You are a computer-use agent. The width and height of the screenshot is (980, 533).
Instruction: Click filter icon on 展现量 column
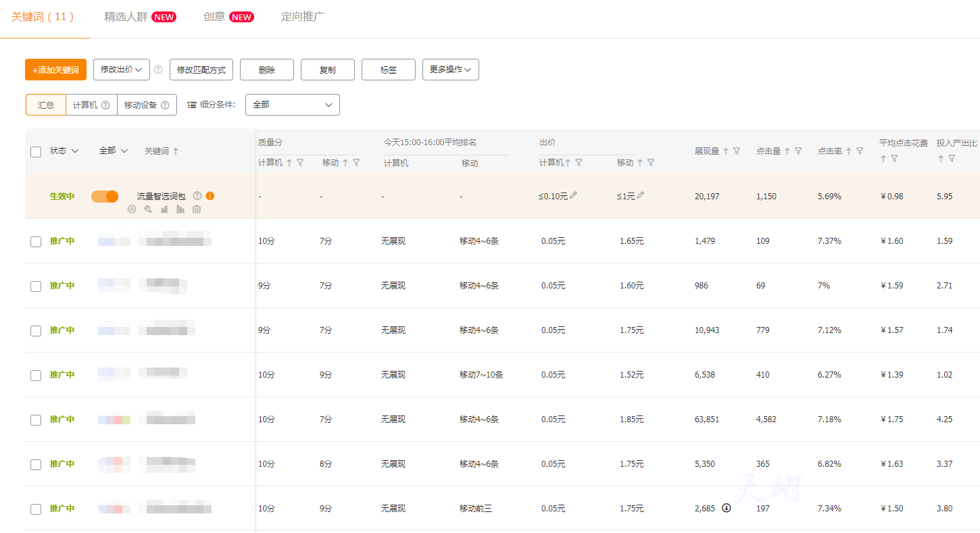click(x=737, y=151)
